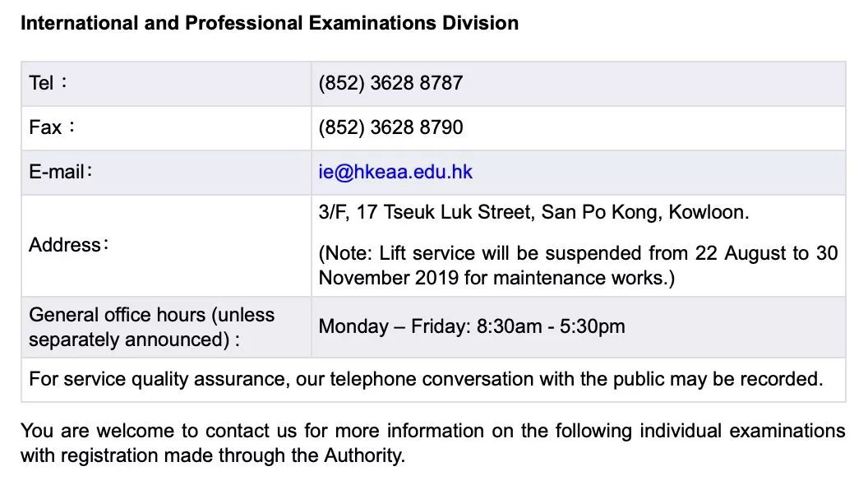
Task: Select the telephone number (852) 3628 8787
Action: pyautogui.click(x=390, y=83)
